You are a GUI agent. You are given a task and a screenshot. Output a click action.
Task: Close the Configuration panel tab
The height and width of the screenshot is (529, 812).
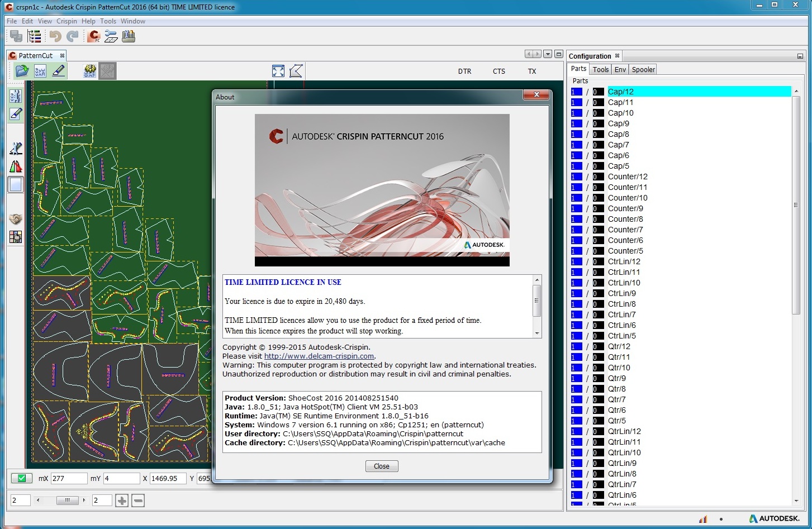(x=617, y=56)
